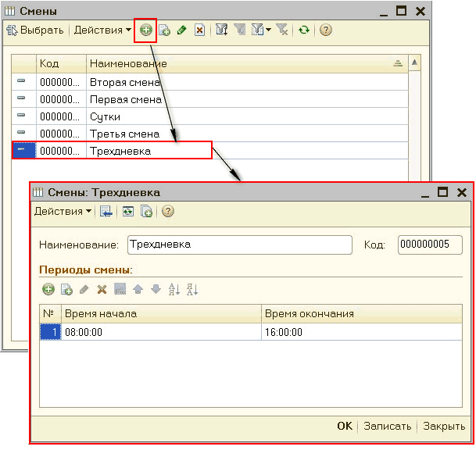Expand the filter dropdown arrow in Смены toolbar

coord(268,30)
